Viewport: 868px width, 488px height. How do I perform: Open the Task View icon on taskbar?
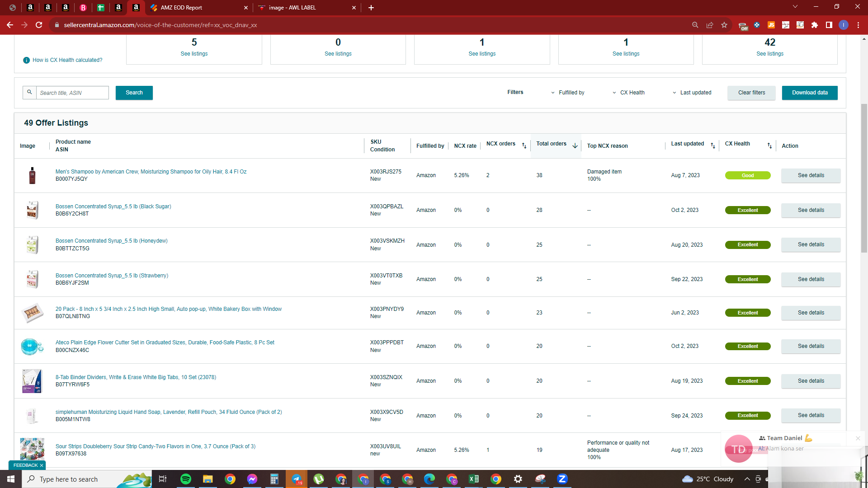coord(163,479)
